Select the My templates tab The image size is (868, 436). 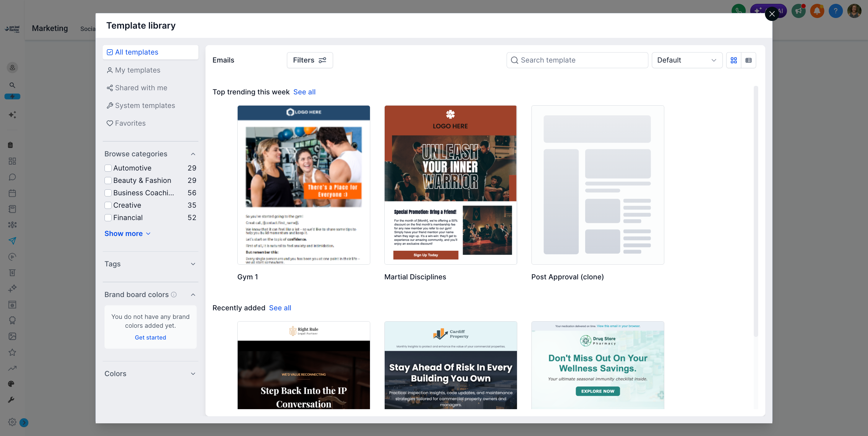[150, 70]
